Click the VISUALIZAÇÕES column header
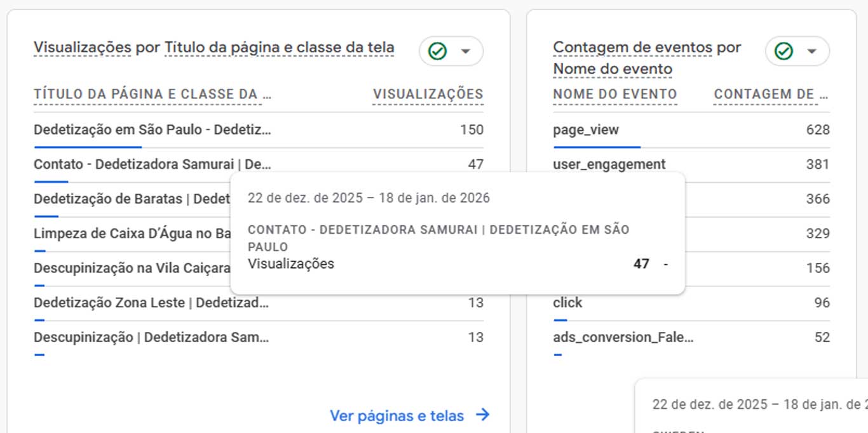The image size is (868, 433). (x=428, y=95)
